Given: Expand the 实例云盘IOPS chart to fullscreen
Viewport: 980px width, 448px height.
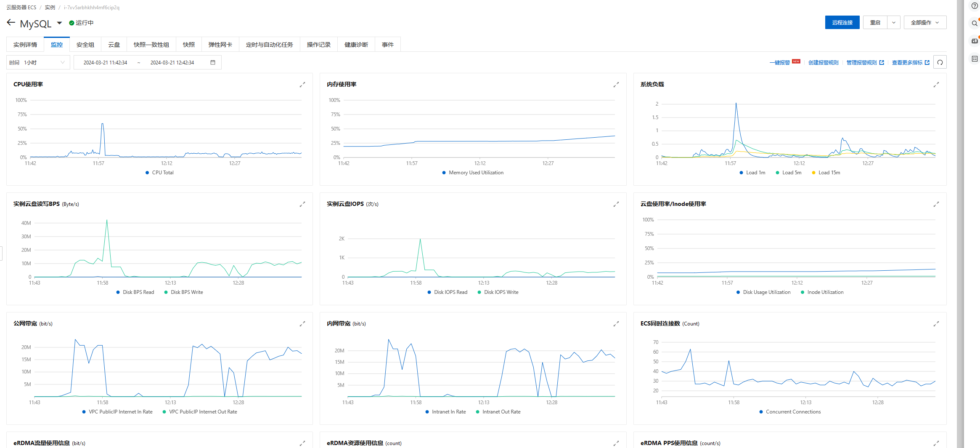Looking at the screenshot, I should (x=616, y=204).
